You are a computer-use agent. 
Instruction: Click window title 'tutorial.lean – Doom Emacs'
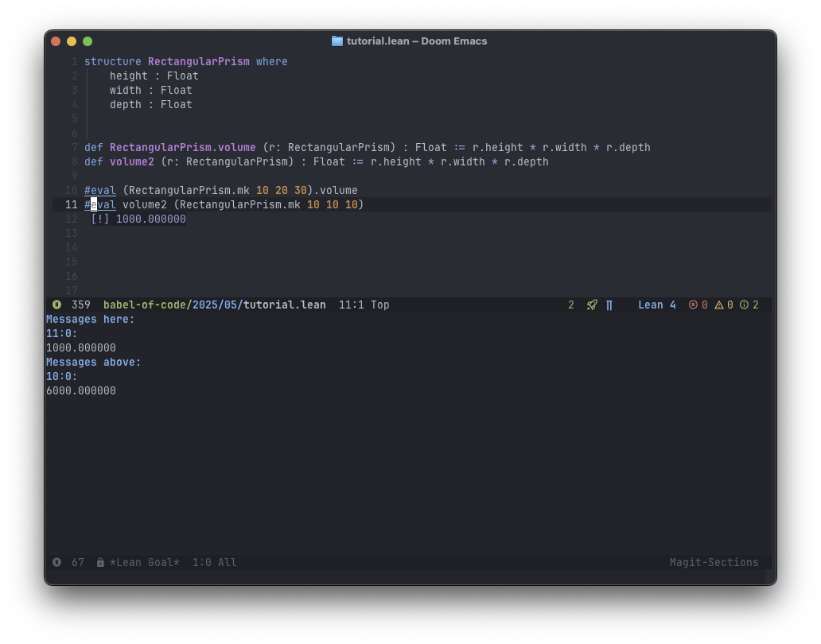pyautogui.click(x=417, y=41)
